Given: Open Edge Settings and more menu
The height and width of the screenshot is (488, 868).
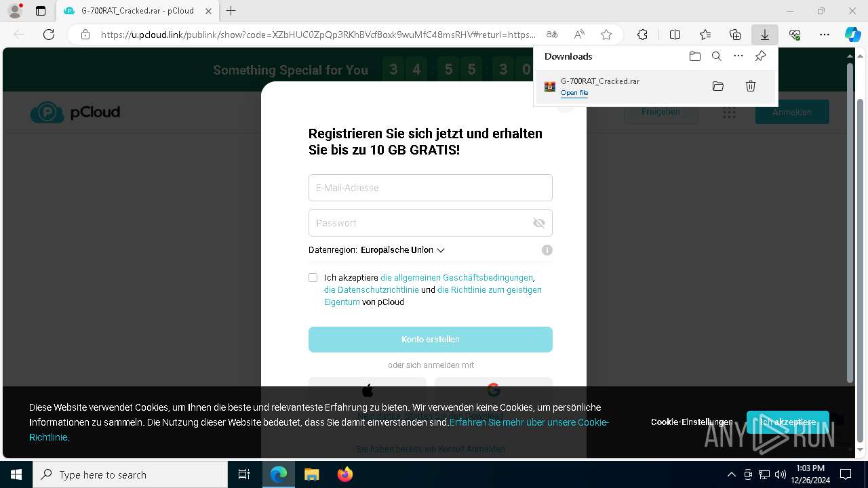Looking at the screenshot, I should click(825, 35).
